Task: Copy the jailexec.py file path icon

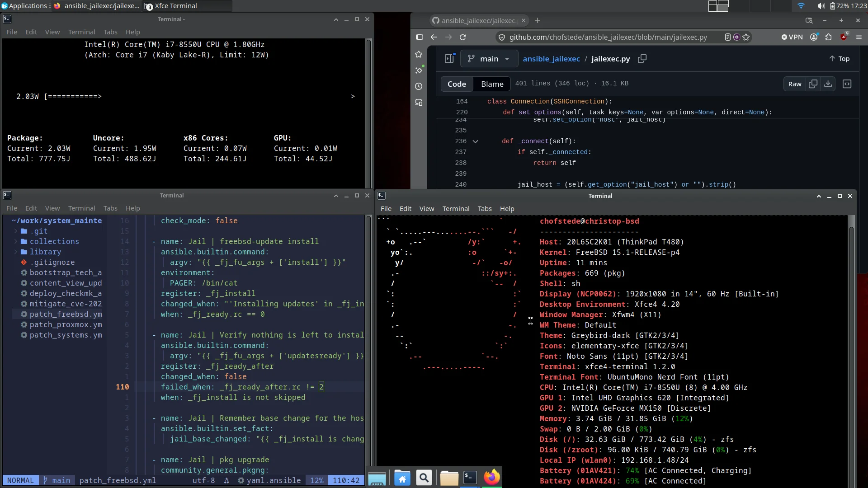Action: [x=642, y=59]
